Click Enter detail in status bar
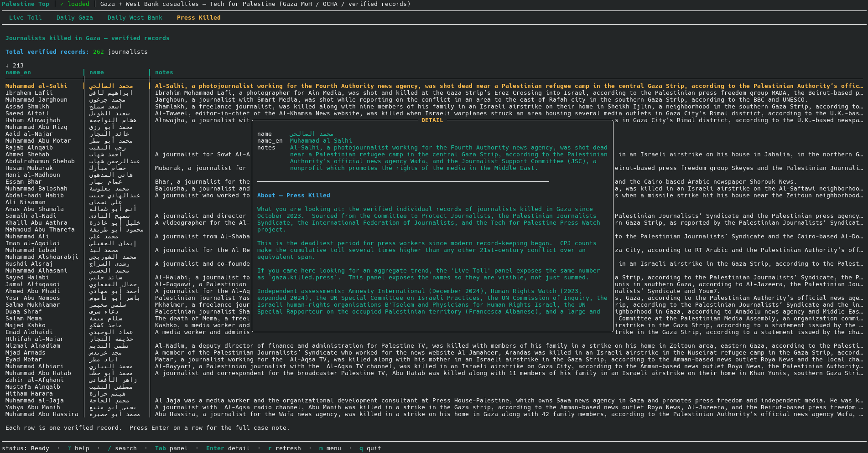Image resolution: width=868 pixels, height=453 pixels. click(228, 448)
